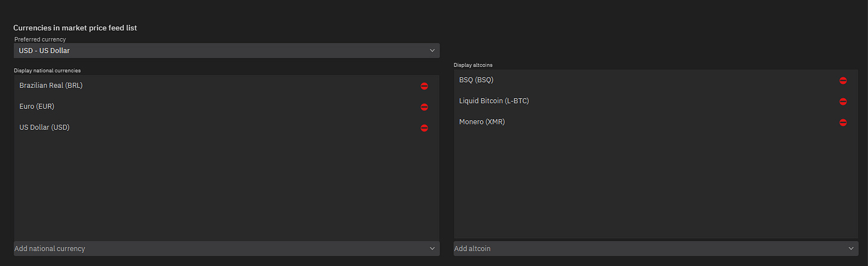This screenshot has width=868, height=266.
Task: Expand the Add national currency dropdown
Action: tap(227, 248)
